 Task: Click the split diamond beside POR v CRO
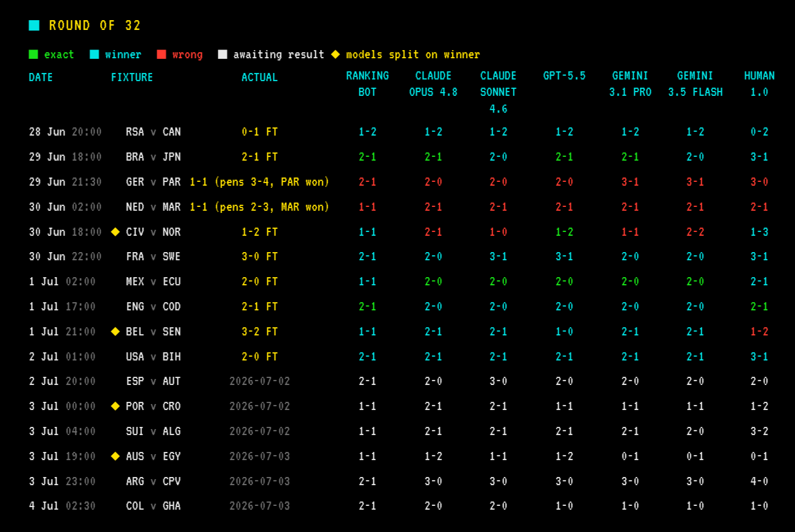coord(115,406)
